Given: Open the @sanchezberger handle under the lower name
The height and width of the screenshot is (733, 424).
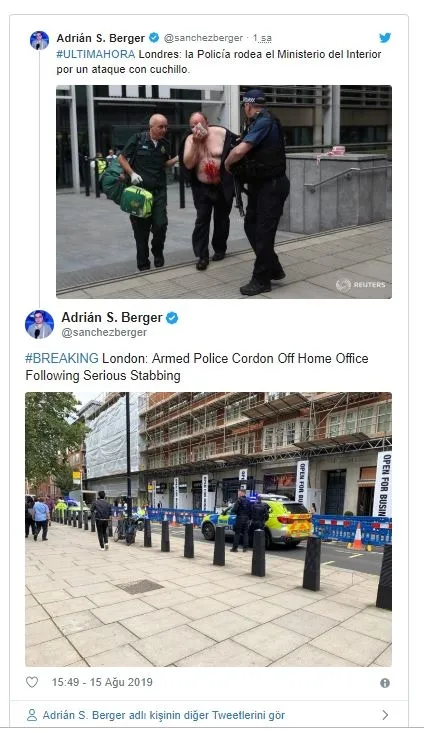Looking at the screenshot, I should [104, 332].
